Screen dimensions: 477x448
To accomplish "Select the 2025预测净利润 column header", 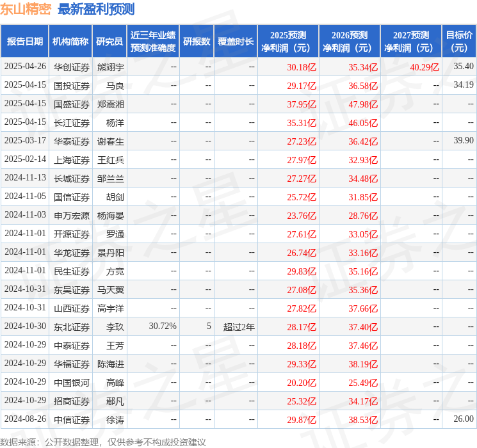I will 287,42.
